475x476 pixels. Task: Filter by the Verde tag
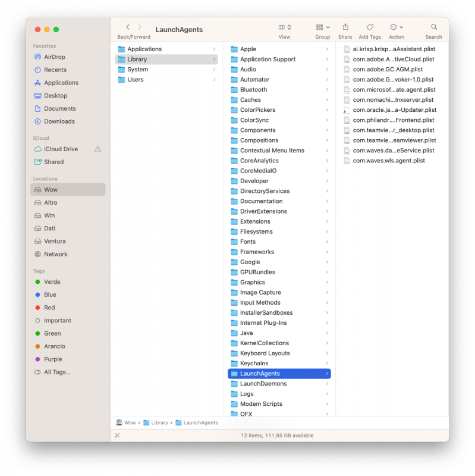pos(68,281)
